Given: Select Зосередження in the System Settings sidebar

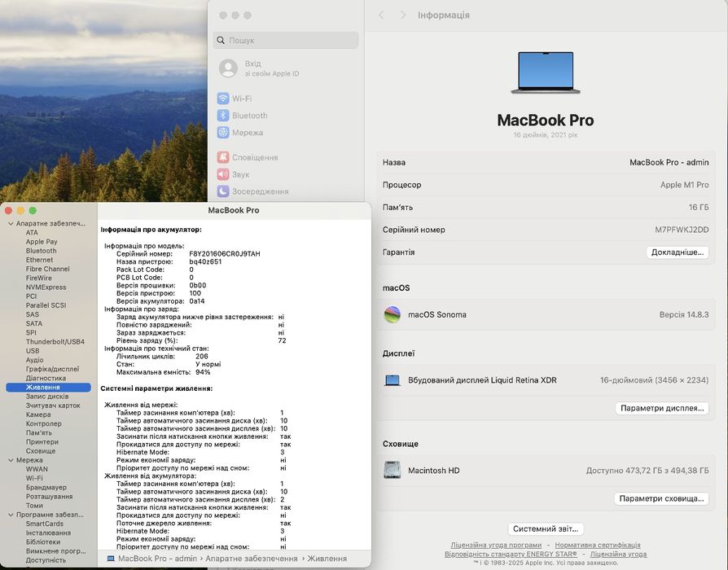Looking at the screenshot, I should pyautogui.click(x=260, y=191).
